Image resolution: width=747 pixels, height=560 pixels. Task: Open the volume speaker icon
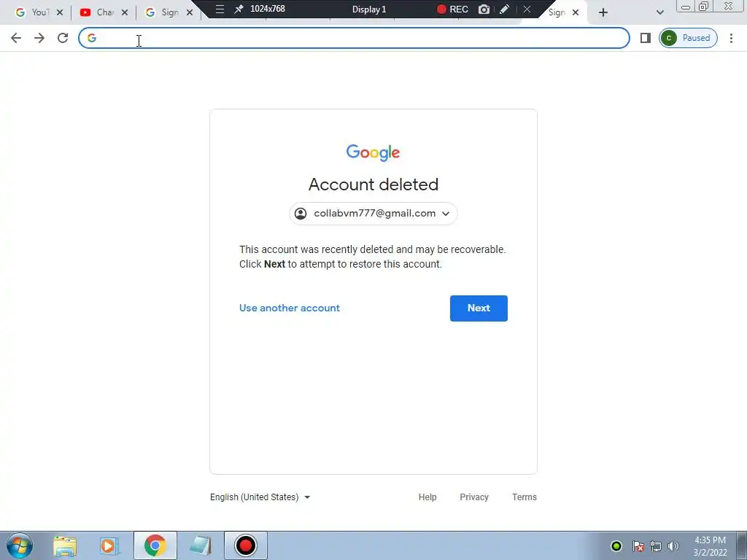pyautogui.click(x=673, y=546)
